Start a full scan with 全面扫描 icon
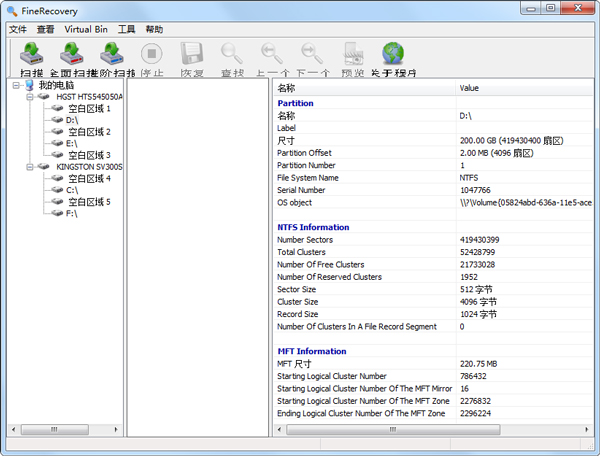The width and height of the screenshot is (600, 456). click(73, 55)
